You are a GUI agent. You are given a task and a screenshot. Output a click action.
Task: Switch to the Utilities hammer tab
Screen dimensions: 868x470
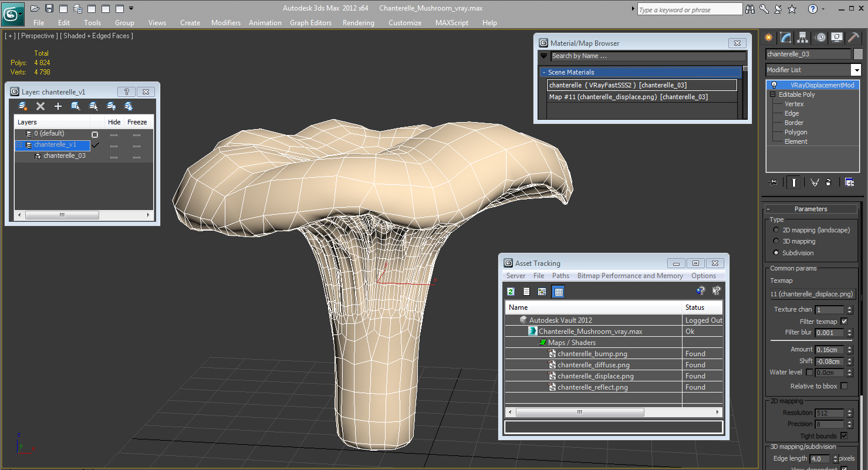point(854,38)
